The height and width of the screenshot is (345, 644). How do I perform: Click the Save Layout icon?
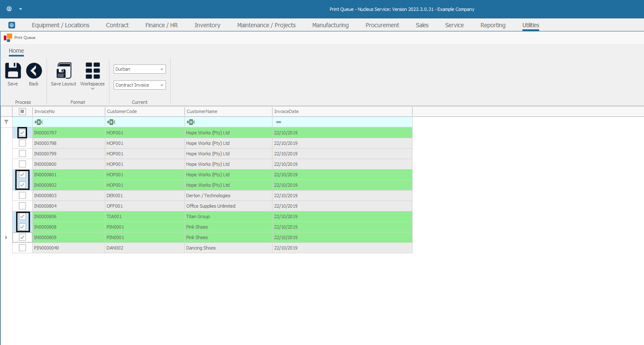click(64, 71)
